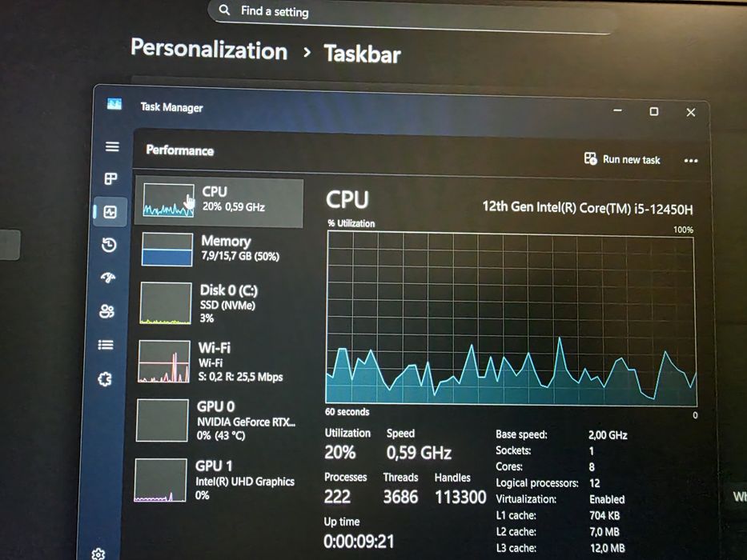Click the Performance page heading

click(x=180, y=150)
